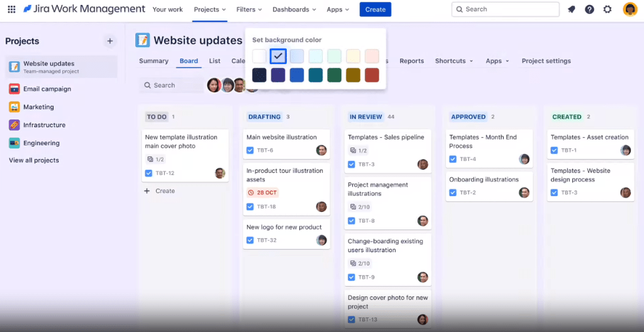The height and width of the screenshot is (332, 644).
Task: Click the task type checkbox icon on TBT-1
Action: 555,150
